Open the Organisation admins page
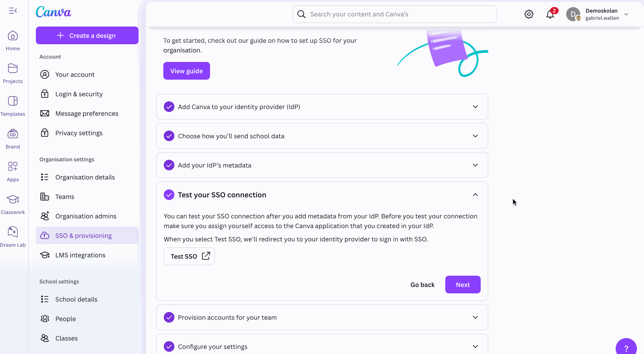This screenshot has width=644, height=354. point(86,216)
